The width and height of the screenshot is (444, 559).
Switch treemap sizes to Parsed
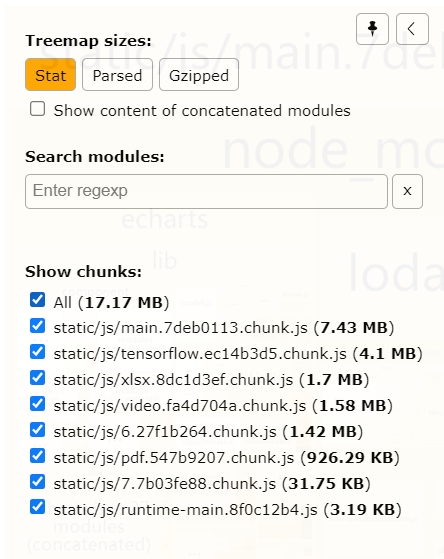pyautogui.click(x=117, y=75)
